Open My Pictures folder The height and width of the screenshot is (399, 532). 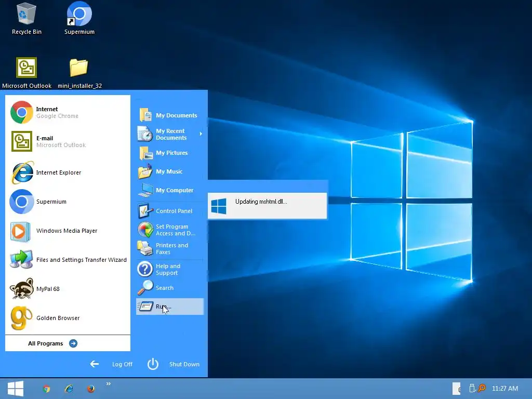[170, 153]
